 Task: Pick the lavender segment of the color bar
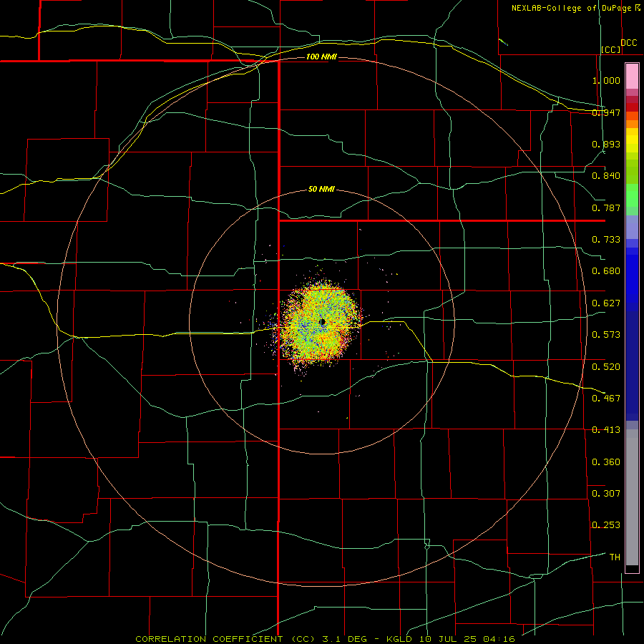[x=632, y=227]
